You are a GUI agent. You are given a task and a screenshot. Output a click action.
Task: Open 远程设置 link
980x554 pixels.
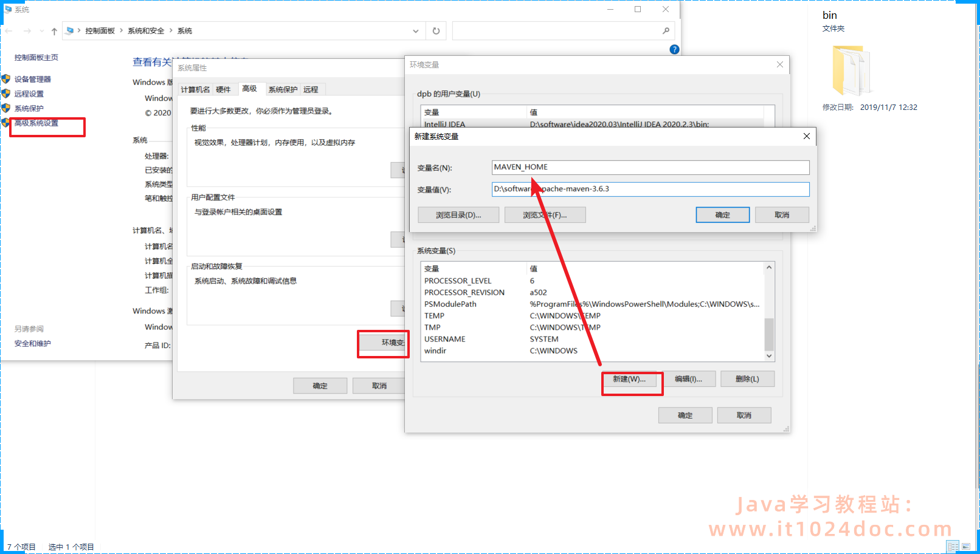(29, 94)
